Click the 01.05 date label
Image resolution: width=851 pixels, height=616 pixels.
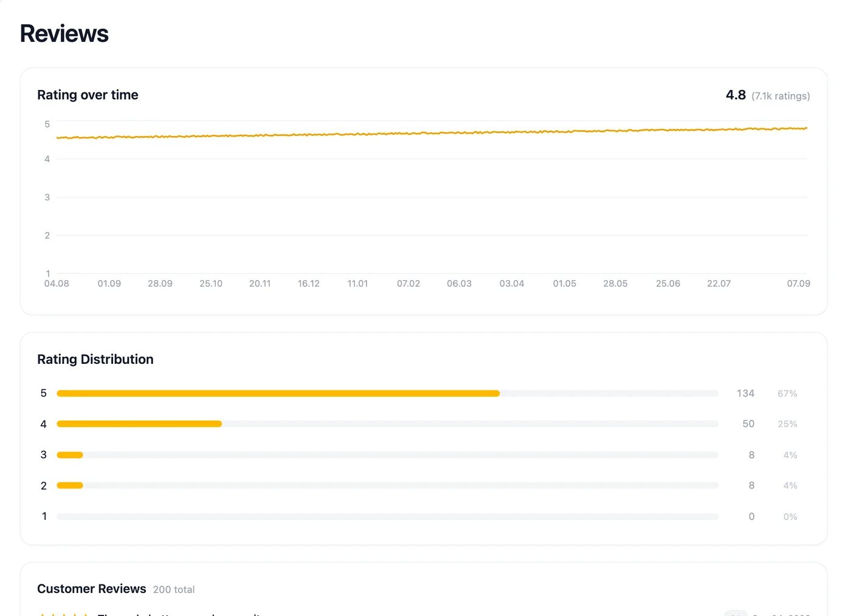pyautogui.click(x=565, y=284)
